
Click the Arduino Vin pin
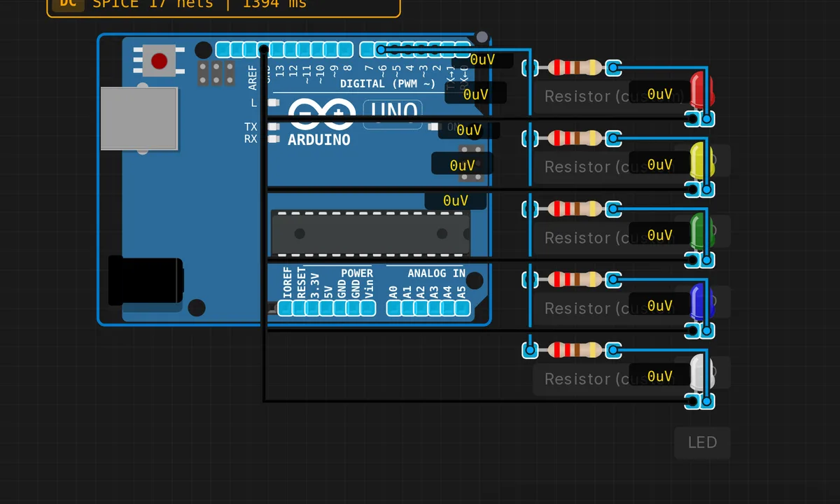coord(367,308)
